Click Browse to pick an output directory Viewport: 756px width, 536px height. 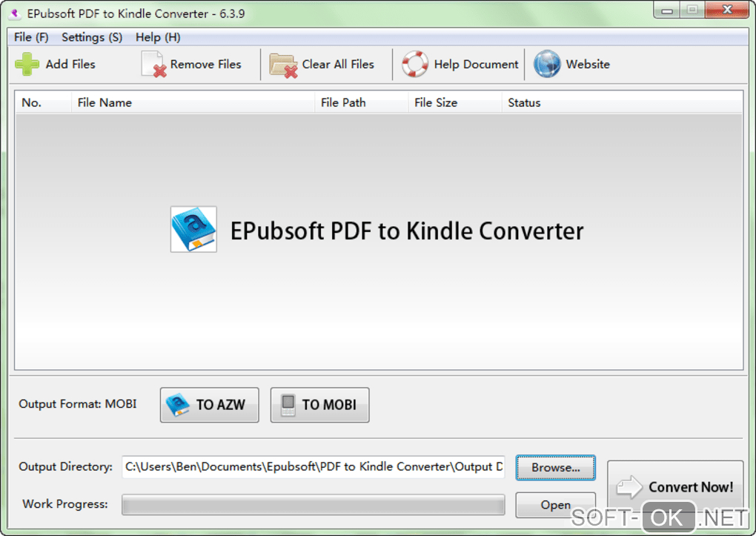pyautogui.click(x=555, y=468)
